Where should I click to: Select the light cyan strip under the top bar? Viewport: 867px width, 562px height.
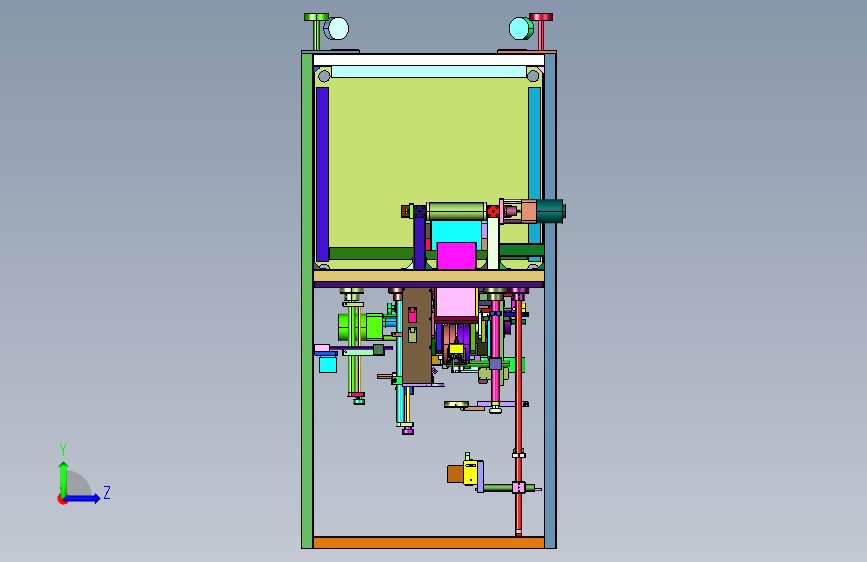coord(429,72)
